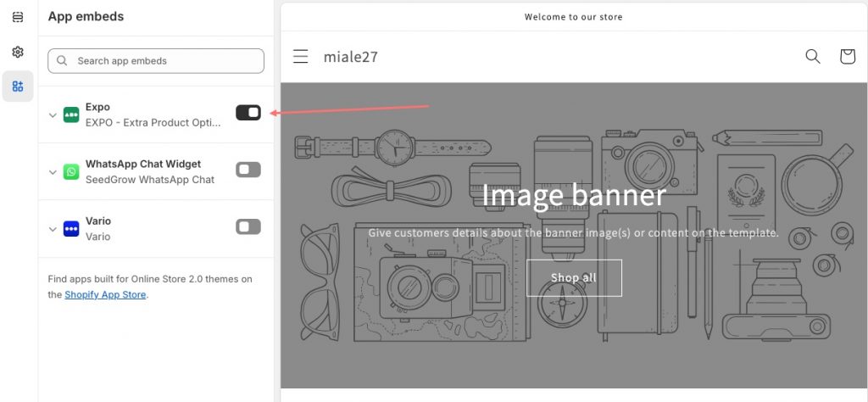The height and width of the screenshot is (402, 868).
Task: Click the WhatsApp Chat Widget app icon
Action: tap(71, 171)
